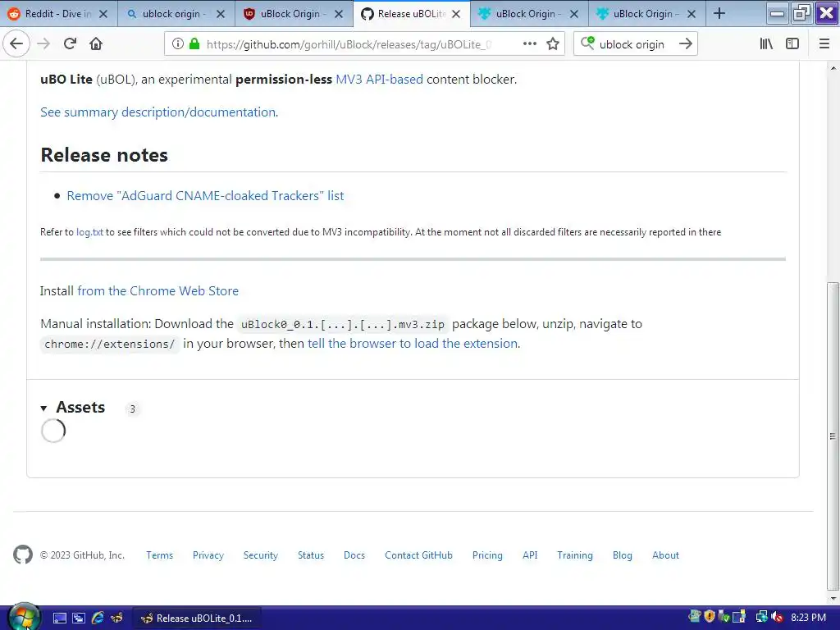Click Switch between windows quick launch icon

pos(78,619)
